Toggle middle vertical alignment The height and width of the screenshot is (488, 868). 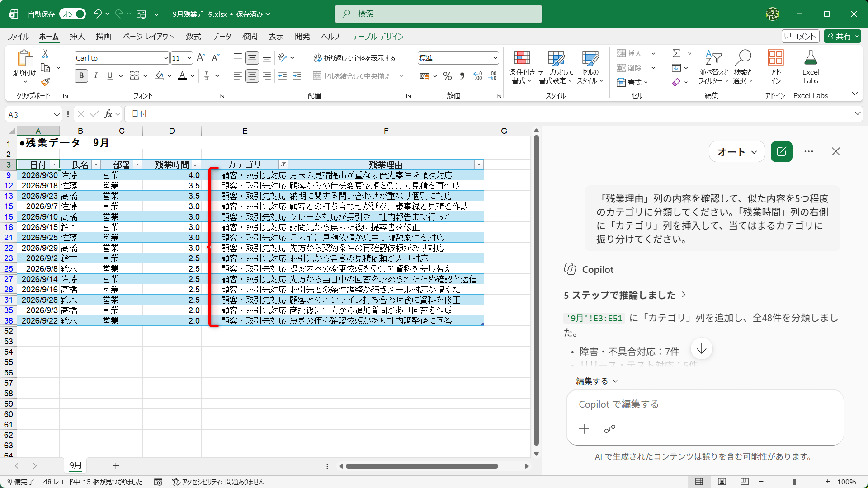point(252,58)
